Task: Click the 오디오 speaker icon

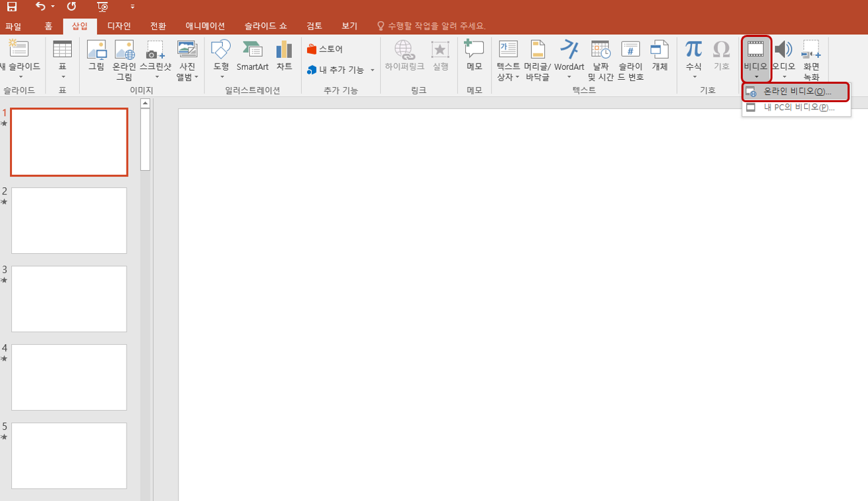Action: click(783, 50)
